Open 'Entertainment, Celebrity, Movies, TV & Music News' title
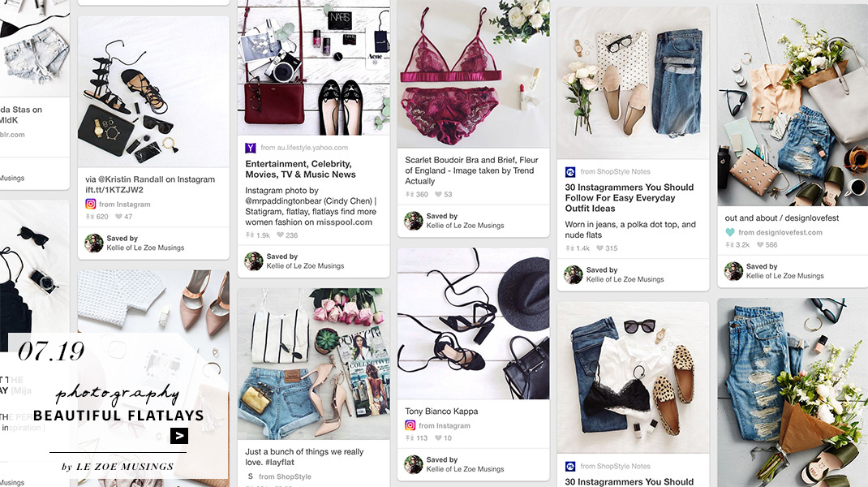This screenshot has height=487, width=868. [x=301, y=169]
